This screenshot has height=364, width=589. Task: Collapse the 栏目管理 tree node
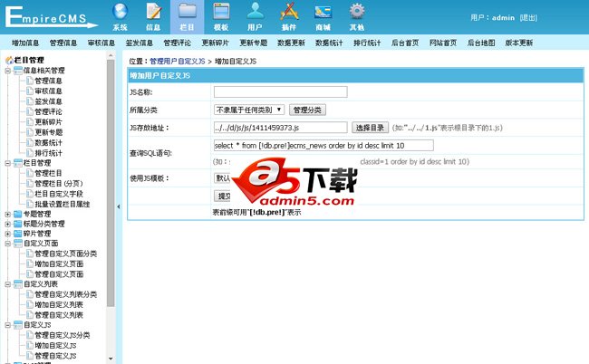coord(7,163)
